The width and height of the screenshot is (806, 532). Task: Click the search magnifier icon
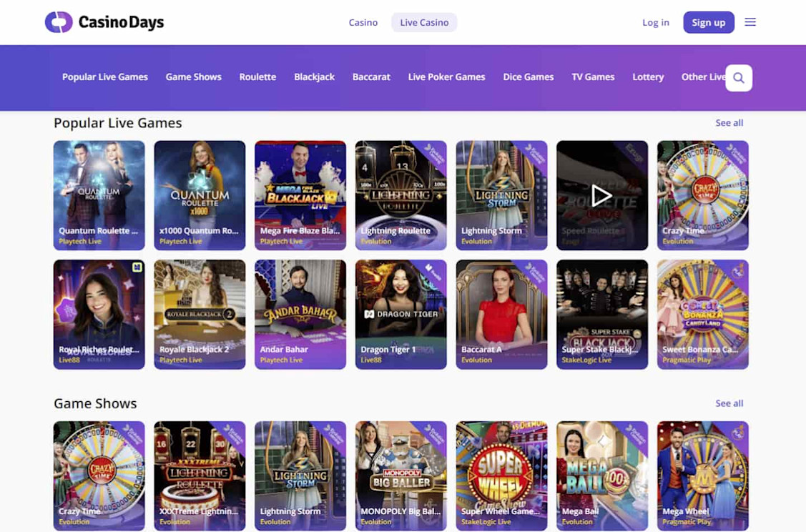[739, 78]
